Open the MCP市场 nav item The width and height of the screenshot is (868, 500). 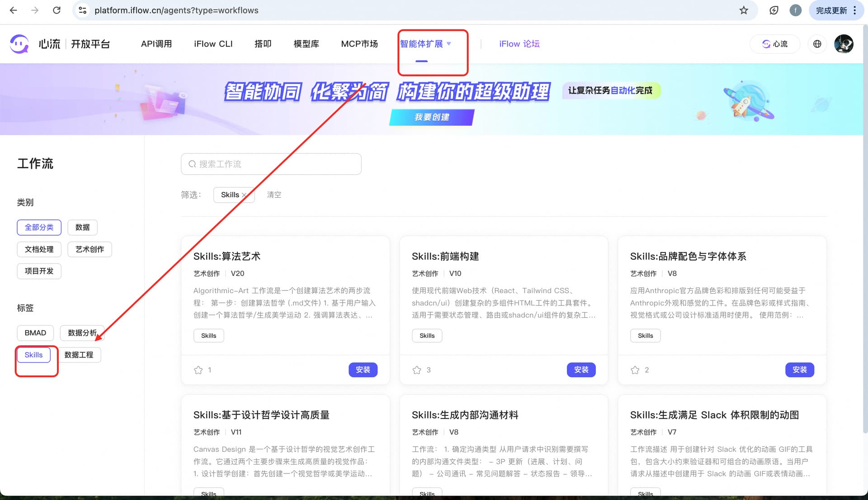(x=359, y=44)
